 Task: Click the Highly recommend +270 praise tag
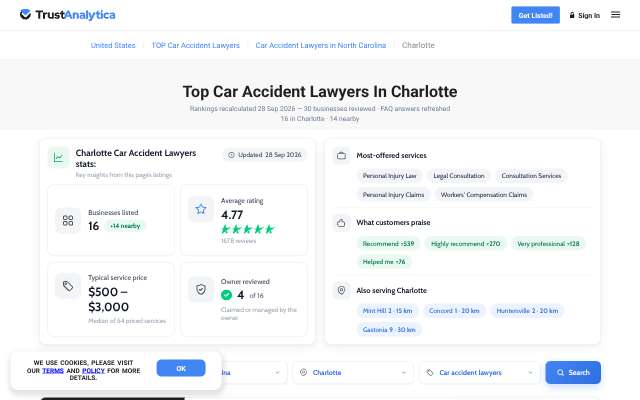465,244
